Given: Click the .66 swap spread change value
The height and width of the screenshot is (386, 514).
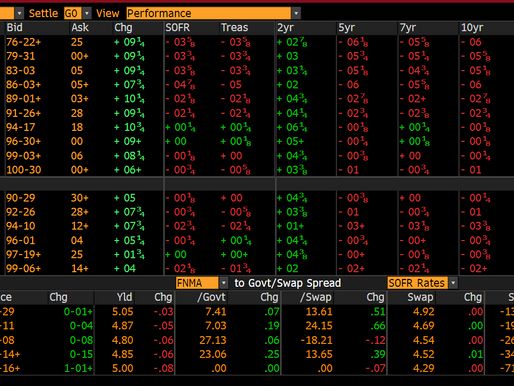Looking at the screenshot, I should coord(378,325).
